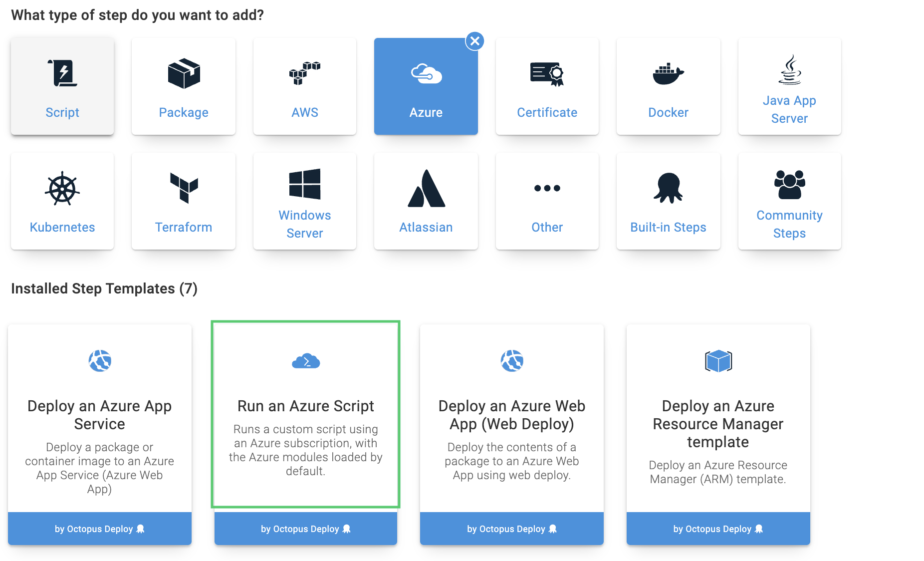
Task: Click 'by Octopus Deploy' on Azure Script card
Action: [x=305, y=529]
